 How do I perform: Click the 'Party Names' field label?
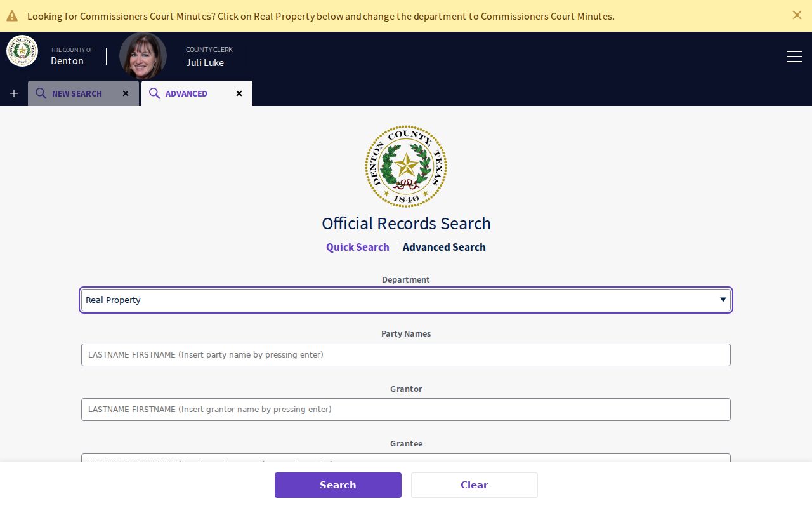(406, 334)
